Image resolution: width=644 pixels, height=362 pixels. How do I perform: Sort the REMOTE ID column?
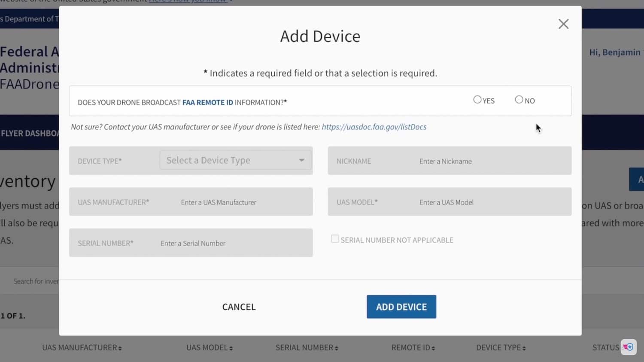[x=413, y=347]
